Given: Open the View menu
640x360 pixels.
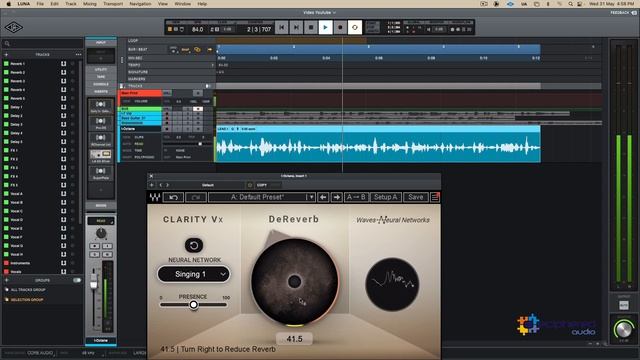Looking at the screenshot, I should click(162, 4).
